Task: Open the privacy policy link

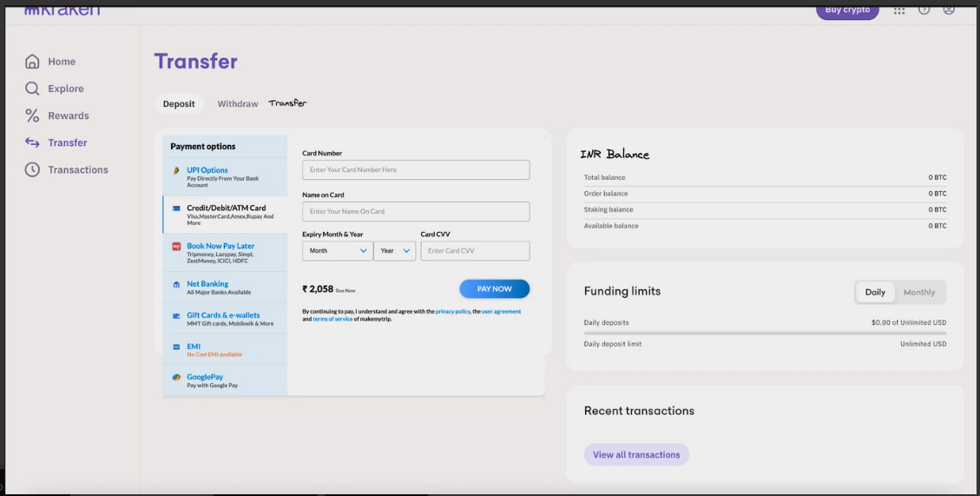Action: coord(453,311)
